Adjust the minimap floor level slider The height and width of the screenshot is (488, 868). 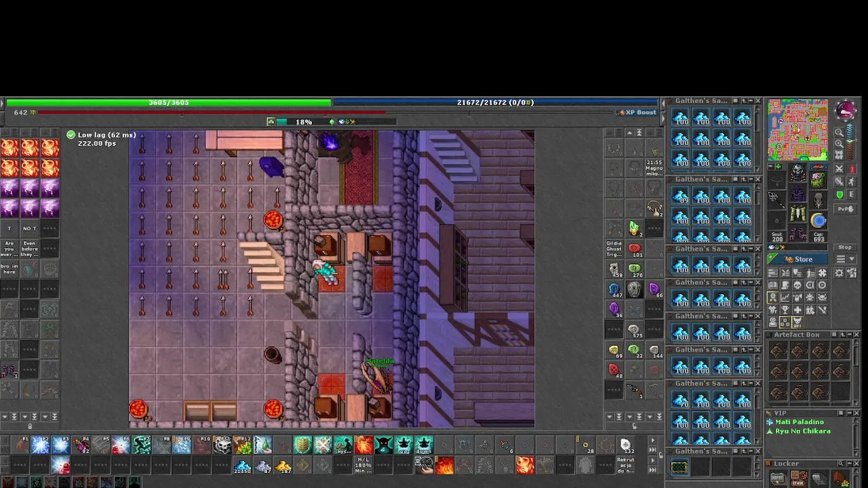851,141
